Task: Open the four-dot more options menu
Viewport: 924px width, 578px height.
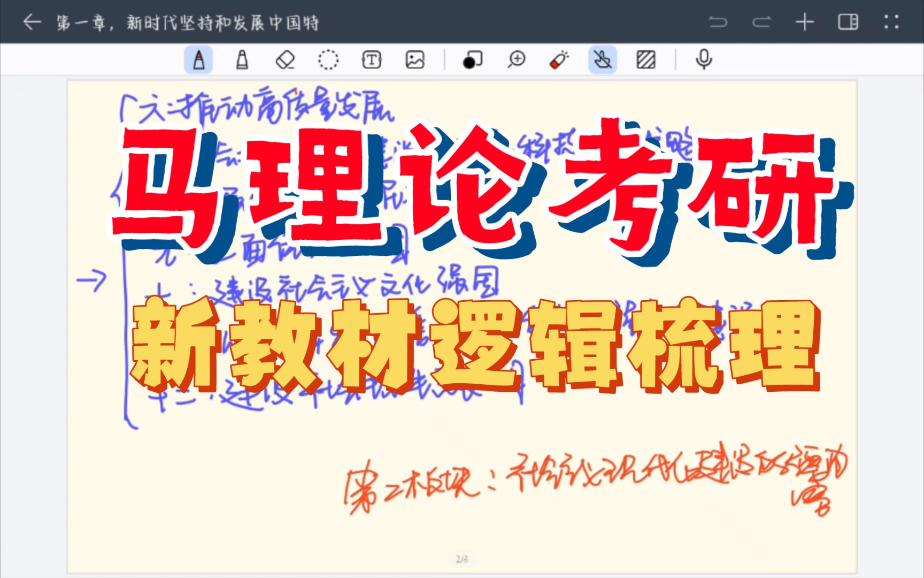Action: point(891,22)
